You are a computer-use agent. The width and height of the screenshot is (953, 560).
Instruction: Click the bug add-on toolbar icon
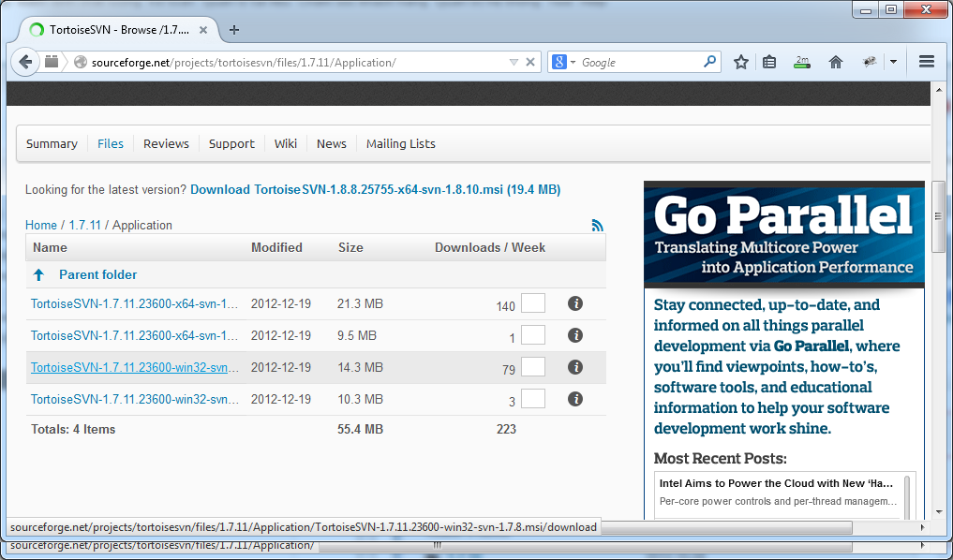coord(870,62)
